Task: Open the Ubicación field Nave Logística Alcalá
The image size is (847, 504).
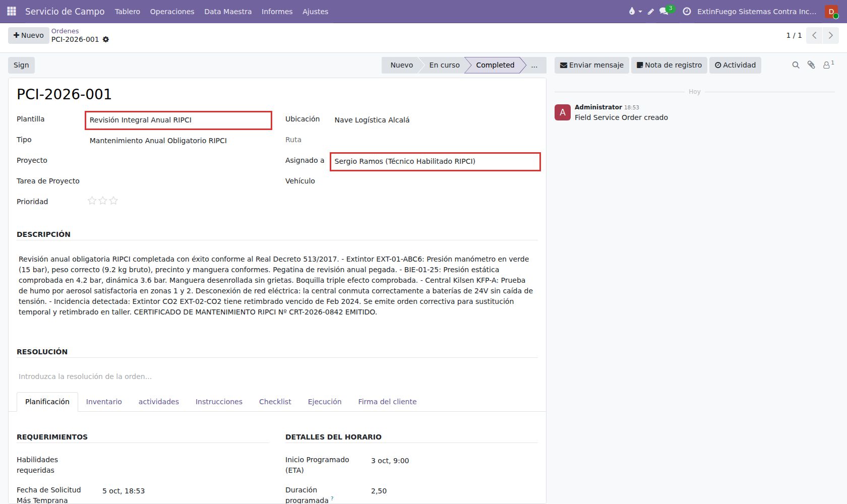Action: [x=435, y=120]
